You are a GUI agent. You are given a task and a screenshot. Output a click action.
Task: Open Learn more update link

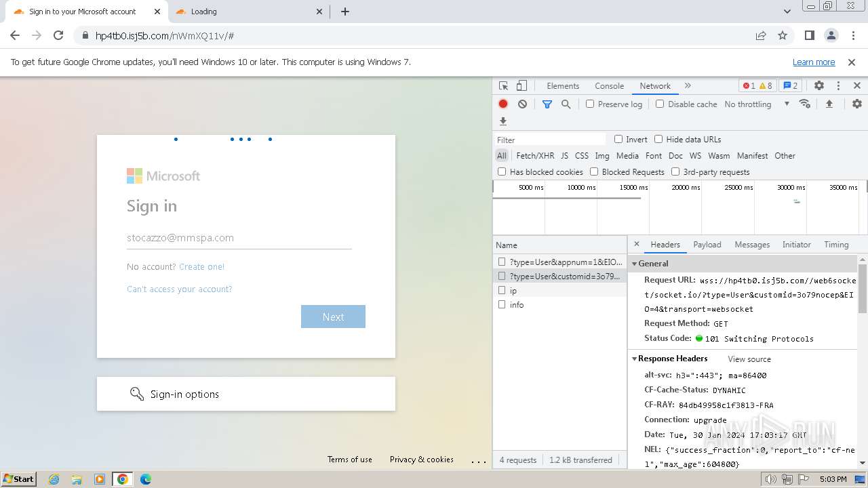pyautogui.click(x=814, y=62)
